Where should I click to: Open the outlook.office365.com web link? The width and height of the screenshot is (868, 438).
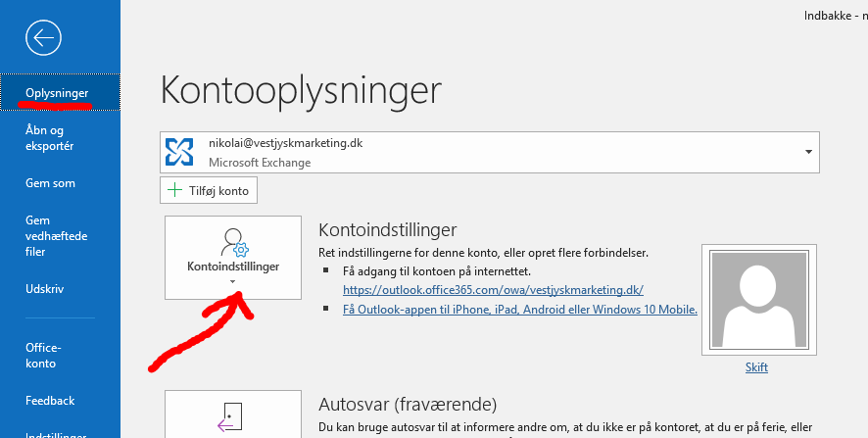(x=493, y=290)
